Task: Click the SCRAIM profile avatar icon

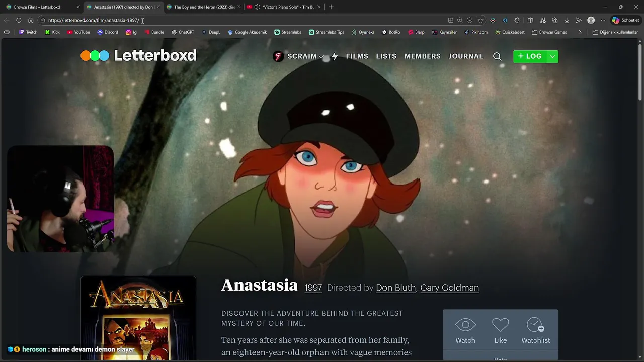Action: (x=278, y=56)
